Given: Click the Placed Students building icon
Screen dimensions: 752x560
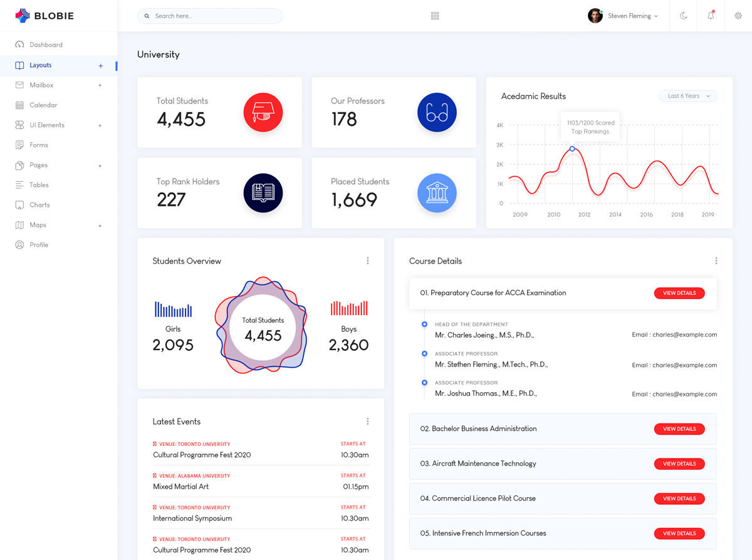Looking at the screenshot, I should [x=437, y=193].
